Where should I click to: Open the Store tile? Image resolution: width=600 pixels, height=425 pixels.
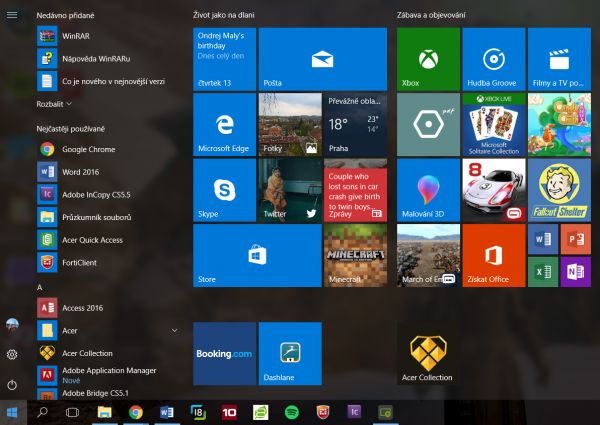[257, 256]
